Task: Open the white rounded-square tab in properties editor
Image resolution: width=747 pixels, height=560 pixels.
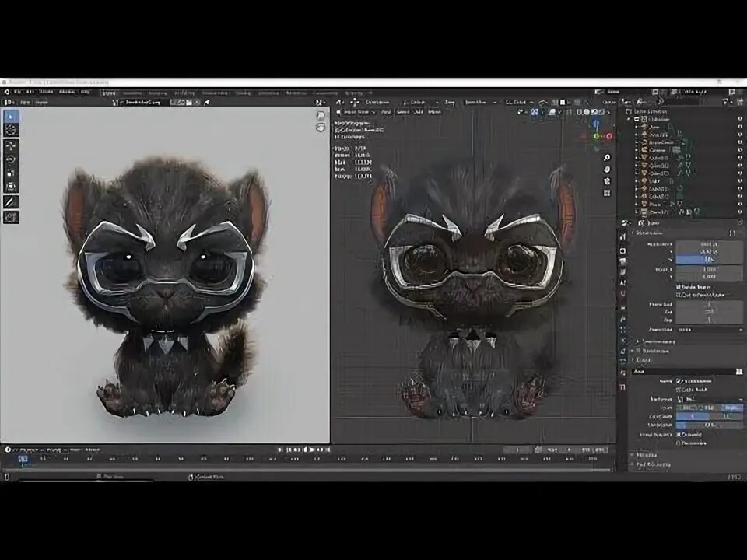Action: (x=622, y=250)
